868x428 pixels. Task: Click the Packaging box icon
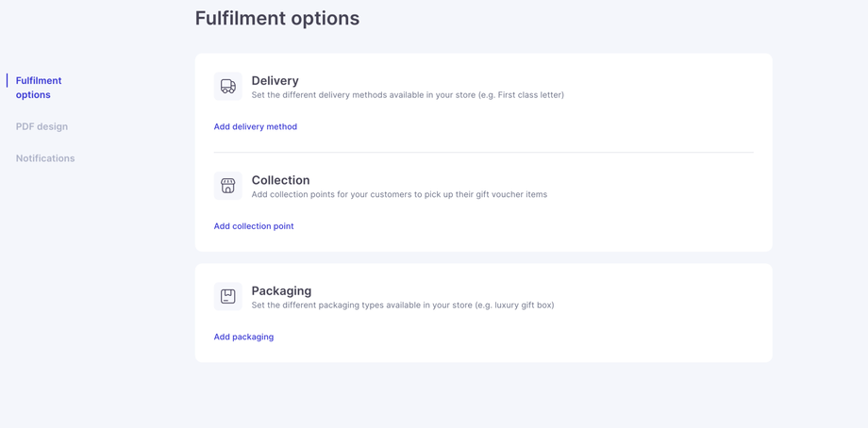point(227,296)
